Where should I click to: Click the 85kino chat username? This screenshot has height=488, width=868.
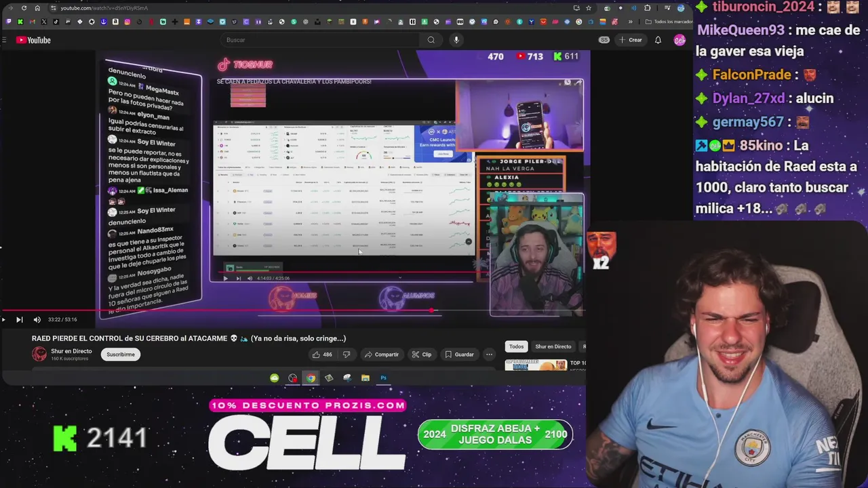761,146
